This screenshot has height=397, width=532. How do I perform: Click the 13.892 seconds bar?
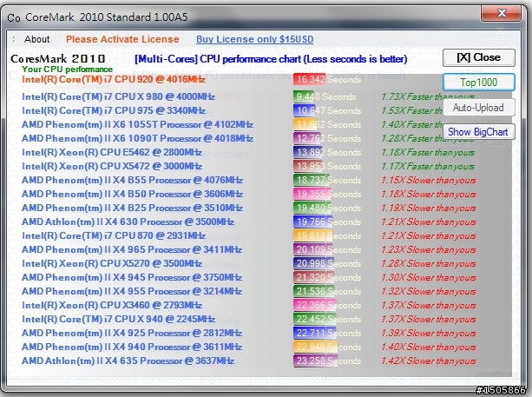307,153
